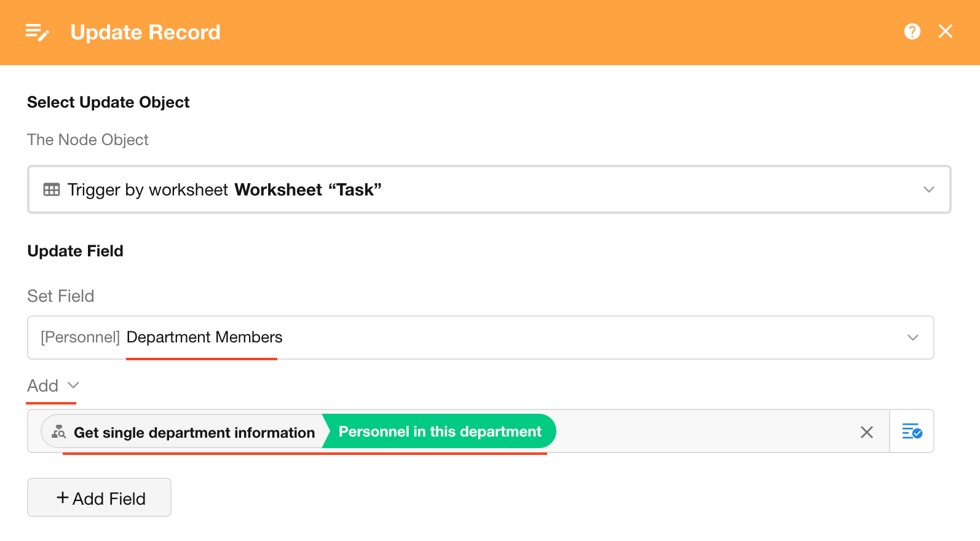Screen dimensions: 980x541
Task: Click the small arrow beside Add
Action: (x=74, y=385)
